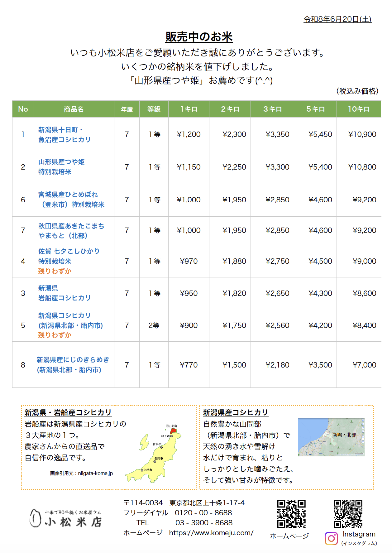Click the 10キロ column header
Image resolution: width=392 pixels, height=553 pixels.
click(359, 109)
